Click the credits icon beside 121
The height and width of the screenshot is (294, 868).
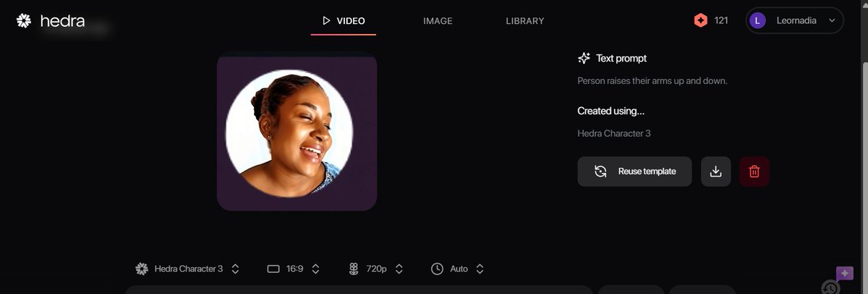point(700,21)
